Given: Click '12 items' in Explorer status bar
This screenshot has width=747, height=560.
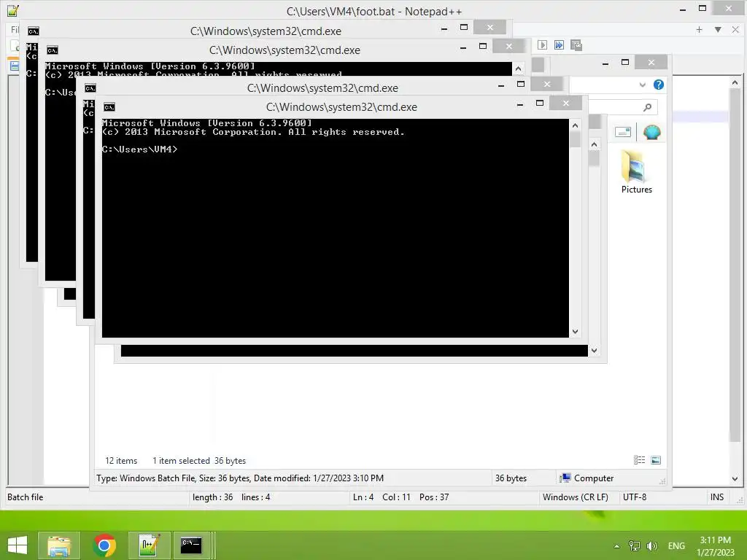Looking at the screenshot, I should pos(121,461).
